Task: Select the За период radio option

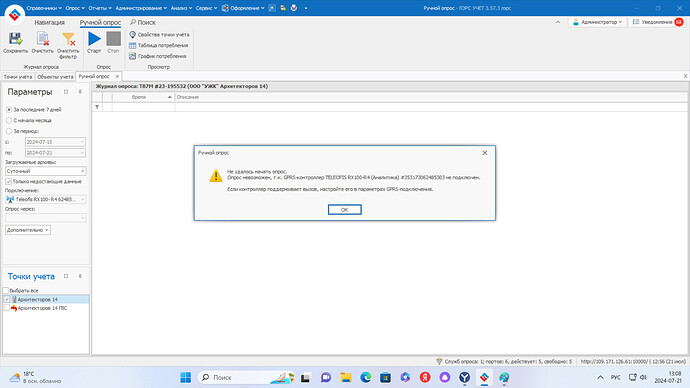Action: point(9,131)
